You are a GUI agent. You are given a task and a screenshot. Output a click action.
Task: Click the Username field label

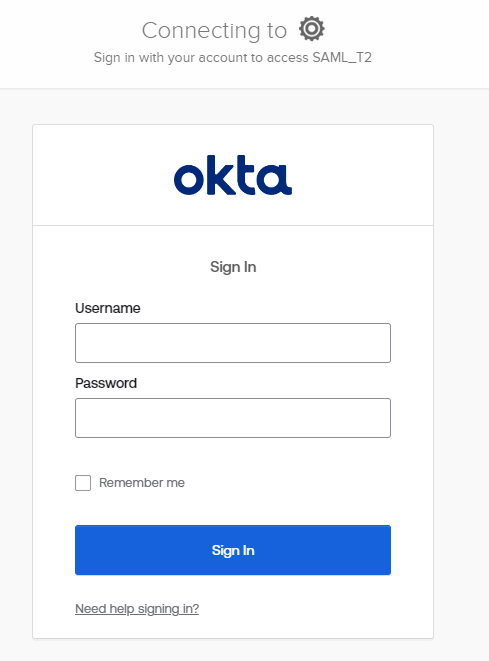tap(107, 308)
